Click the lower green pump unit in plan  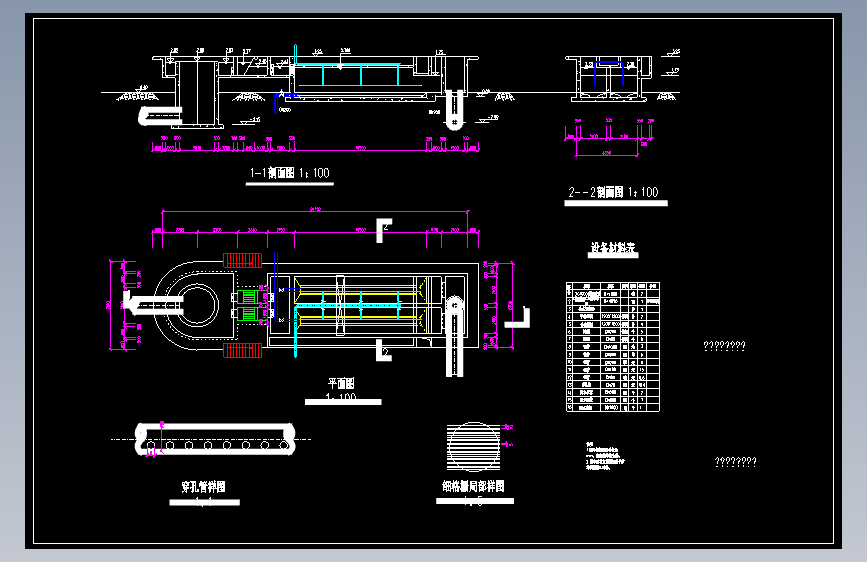247,314
